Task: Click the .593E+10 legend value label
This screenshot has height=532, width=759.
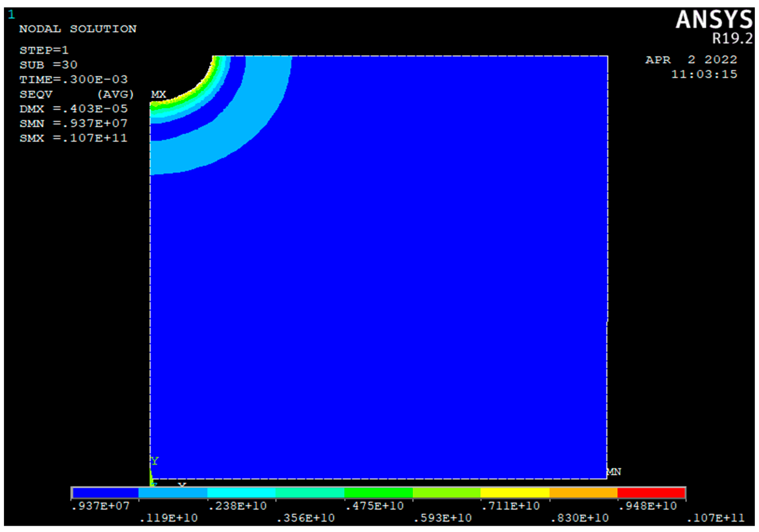Action: pos(443,518)
